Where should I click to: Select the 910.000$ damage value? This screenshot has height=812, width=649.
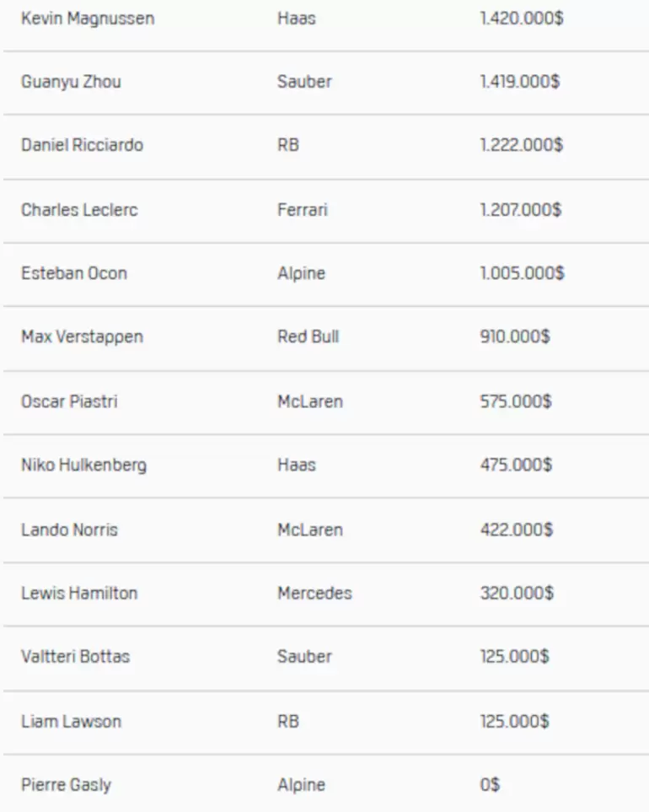[x=514, y=337]
